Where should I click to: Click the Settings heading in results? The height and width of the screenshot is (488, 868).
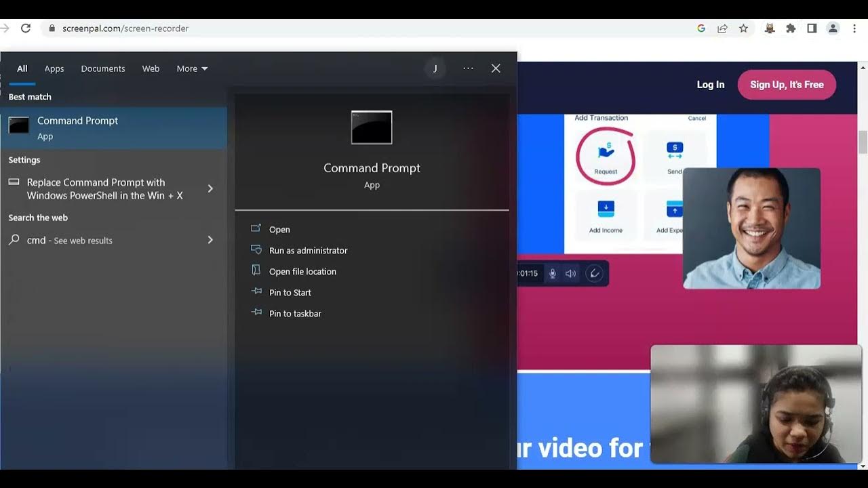[24, 160]
